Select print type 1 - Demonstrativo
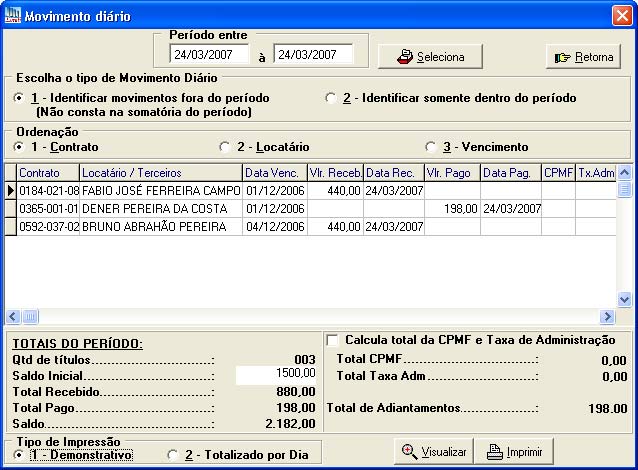Screen dimensions: 638x470 19,455
